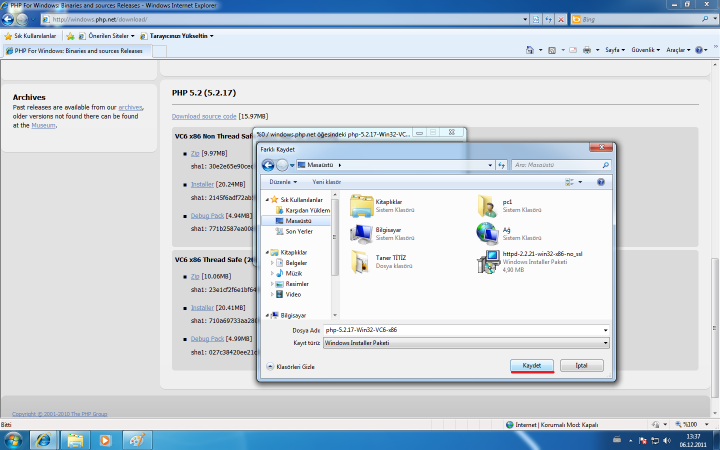Click the add to favorites bar icon
The height and width of the screenshot is (450, 720).
pos(70,36)
